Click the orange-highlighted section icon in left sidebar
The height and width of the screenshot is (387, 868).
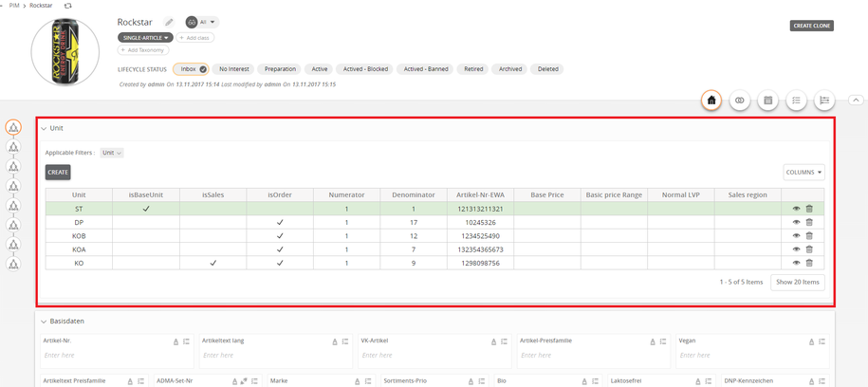tap(13, 127)
